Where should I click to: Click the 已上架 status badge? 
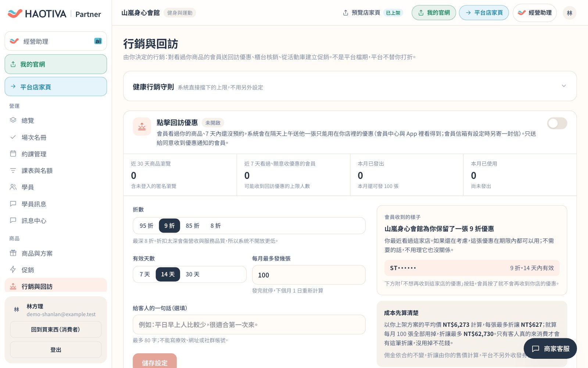(x=393, y=13)
